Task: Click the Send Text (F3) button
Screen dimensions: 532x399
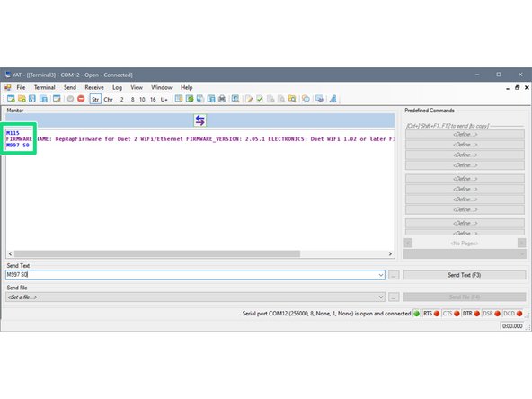Action: 465,275
